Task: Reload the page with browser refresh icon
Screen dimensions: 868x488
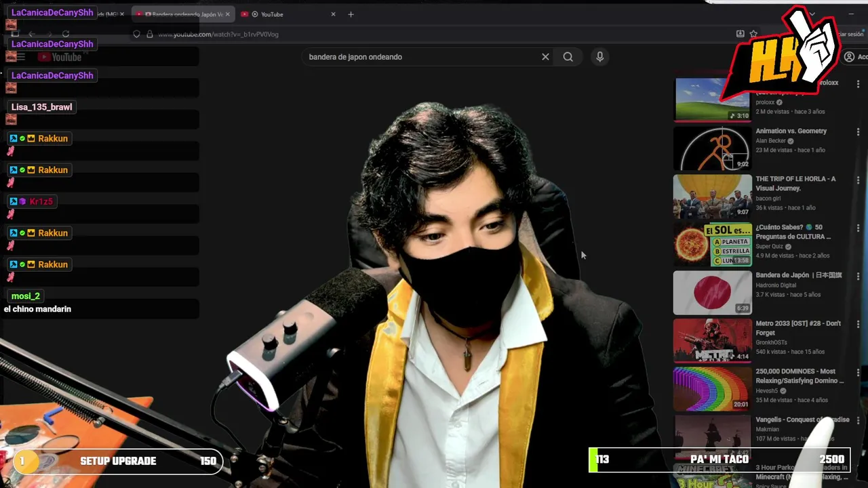Action: 66,34
